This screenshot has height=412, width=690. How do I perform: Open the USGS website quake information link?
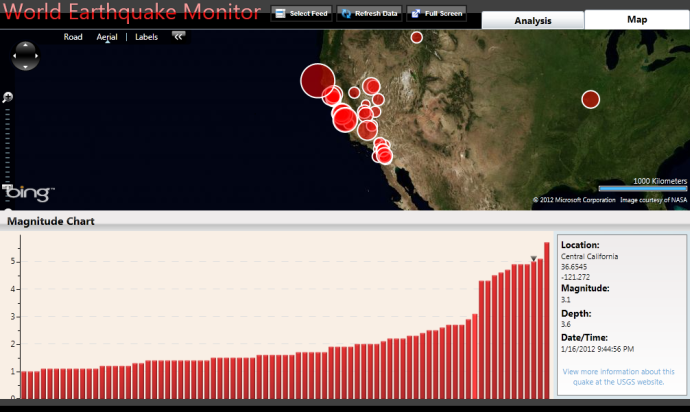tap(618, 377)
